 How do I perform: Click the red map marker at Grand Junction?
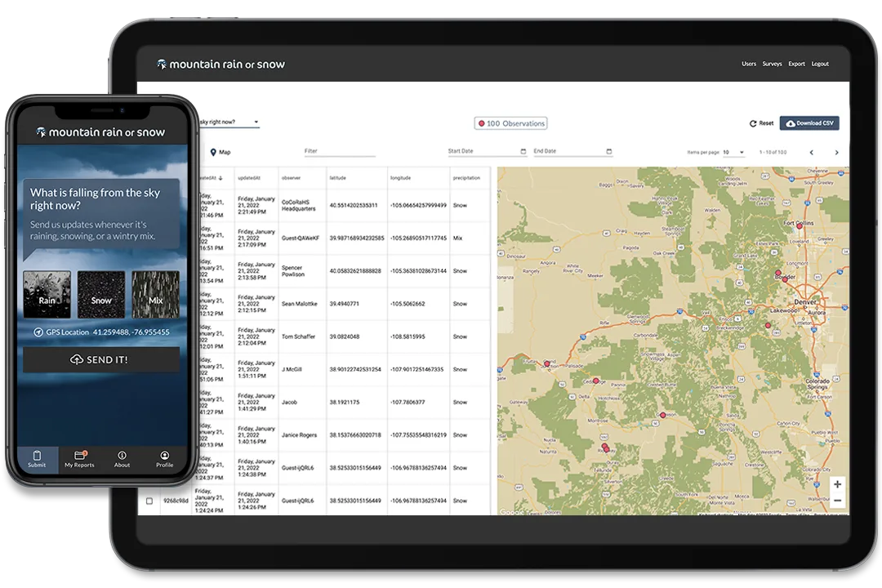[546, 364]
